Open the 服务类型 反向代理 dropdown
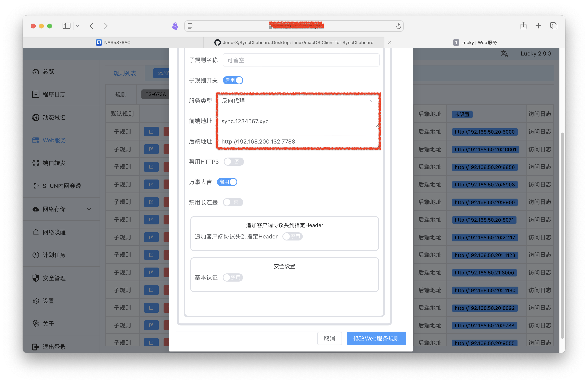Screen dimensions: 588x383 pos(297,101)
